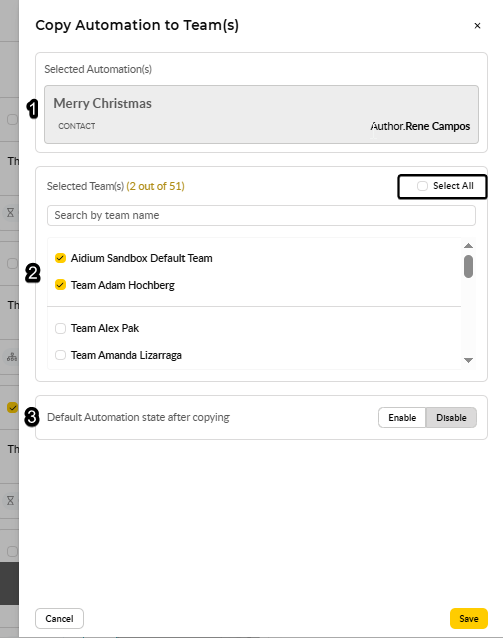Viewport: 503px width, 638px height.
Task: Click the Search by team name field
Action: tap(261, 215)
